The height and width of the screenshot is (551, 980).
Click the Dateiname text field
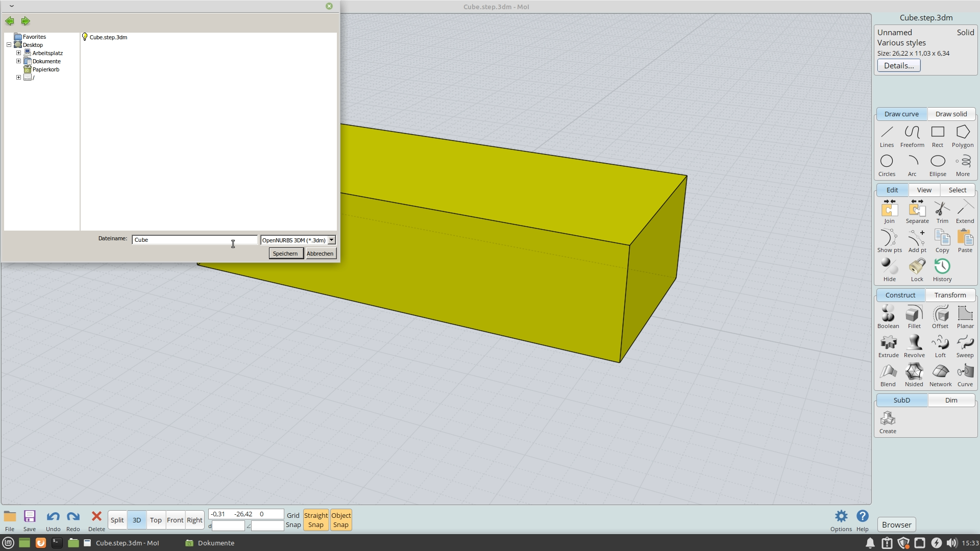pos(194,240)
